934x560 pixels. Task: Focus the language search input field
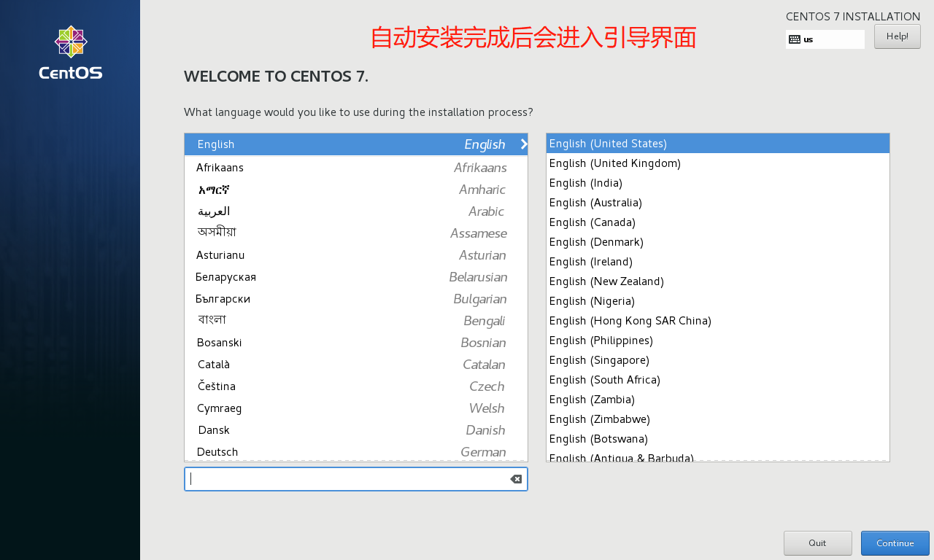pyautogui.click(x=356, y=479)
